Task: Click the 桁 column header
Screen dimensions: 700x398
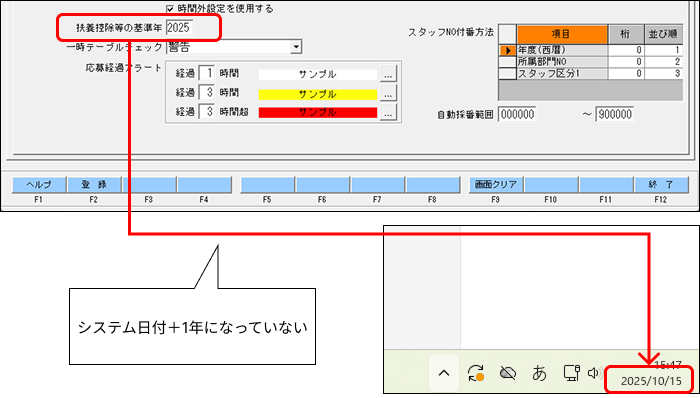Action: [626, 34]
